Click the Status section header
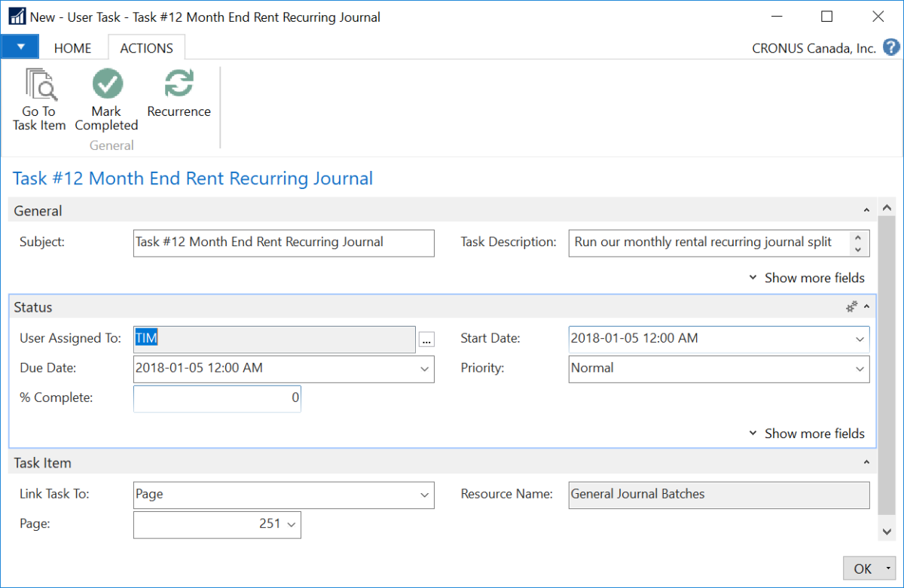The image size is (904, 588). [441, 307]
